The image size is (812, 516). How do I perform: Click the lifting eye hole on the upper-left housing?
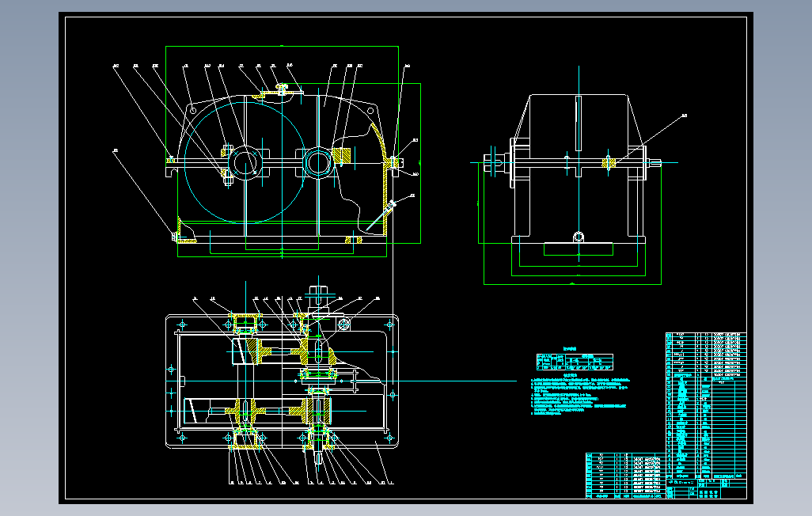(x=192, y=110)
